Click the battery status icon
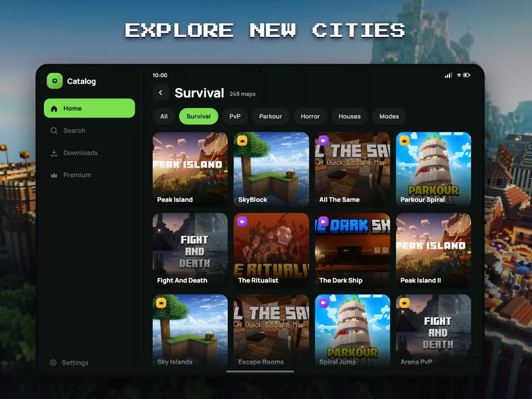The height and width of the screenshot is (399, 532). coord(467,75)
